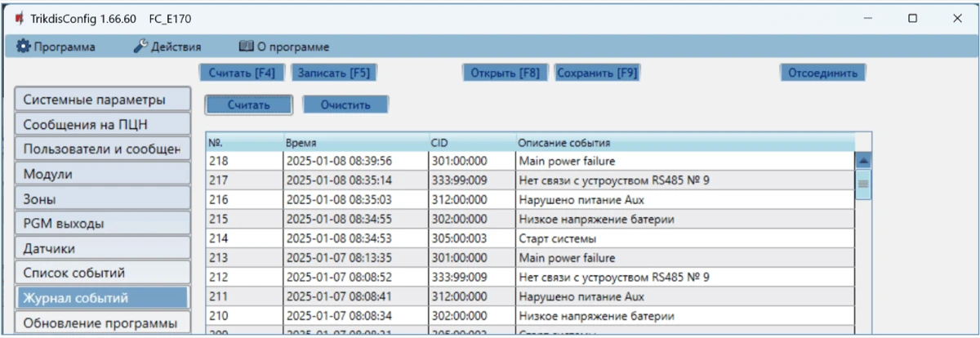
Task: Click the Отсоединить button
Action: point(822,73)
